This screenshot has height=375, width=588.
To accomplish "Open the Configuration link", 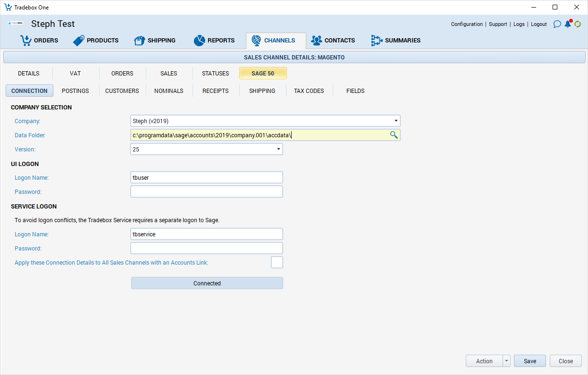I will click(467, 24).
